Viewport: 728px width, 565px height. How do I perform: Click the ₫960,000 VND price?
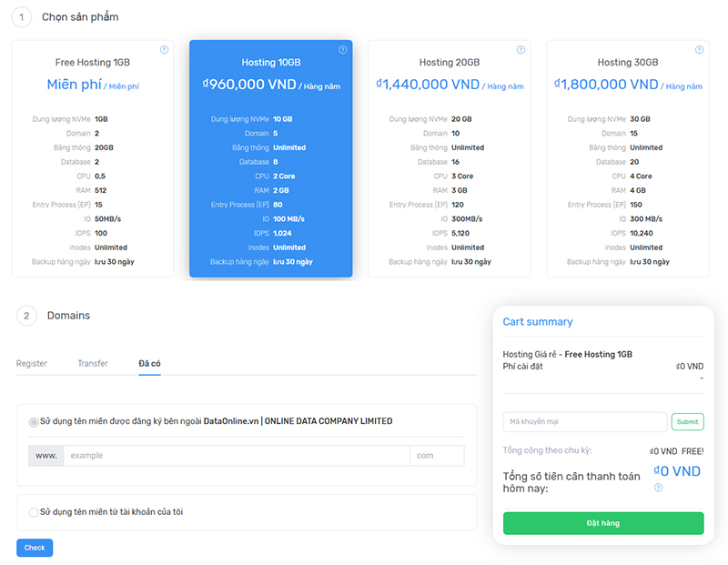249,85
